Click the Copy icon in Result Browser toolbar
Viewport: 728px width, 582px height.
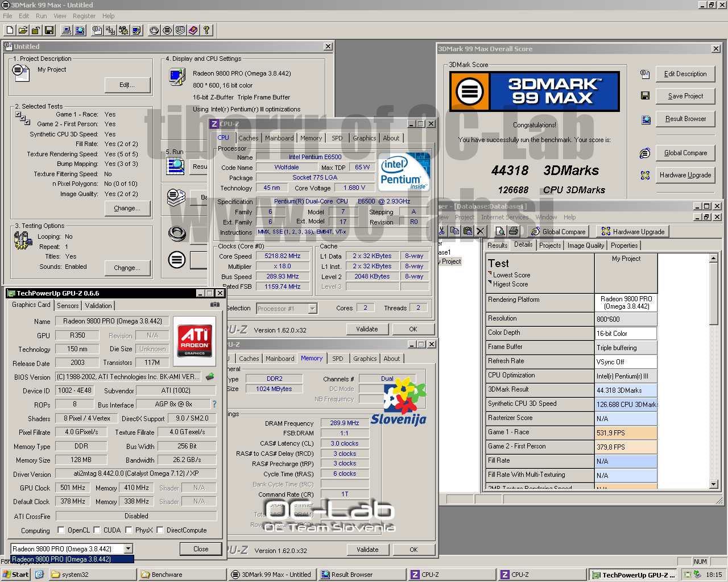coord(454,231)
